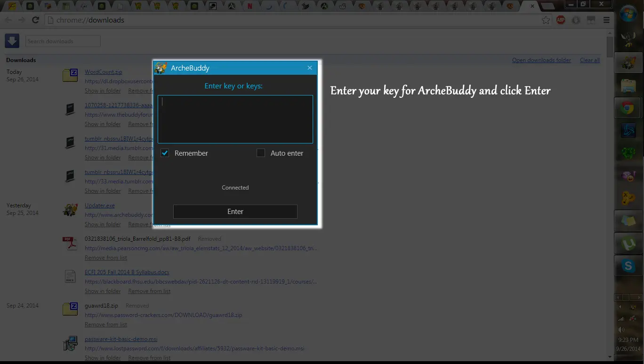Uncheck the Remember checkbox
The image size is (644, 364).
[x=165, y=153]
